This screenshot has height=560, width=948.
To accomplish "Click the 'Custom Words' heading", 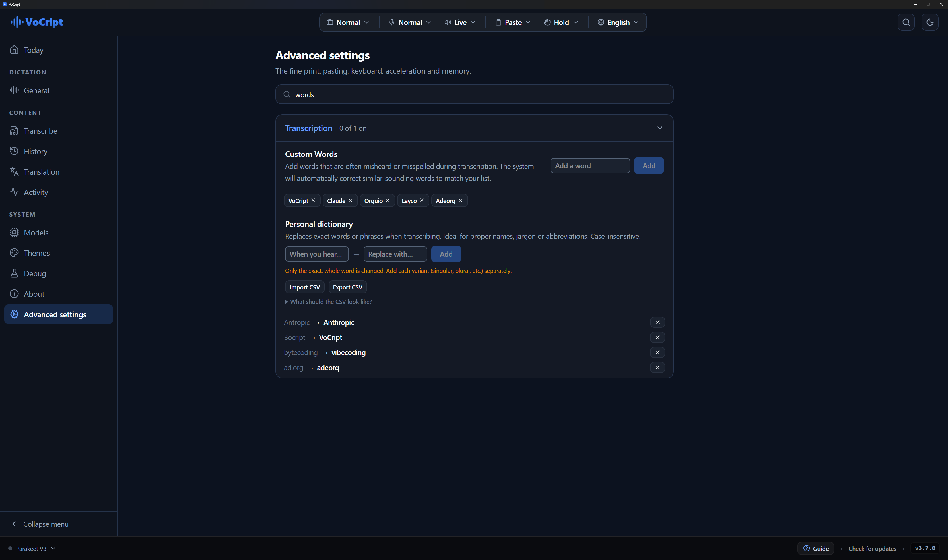I will coord(311,154).
